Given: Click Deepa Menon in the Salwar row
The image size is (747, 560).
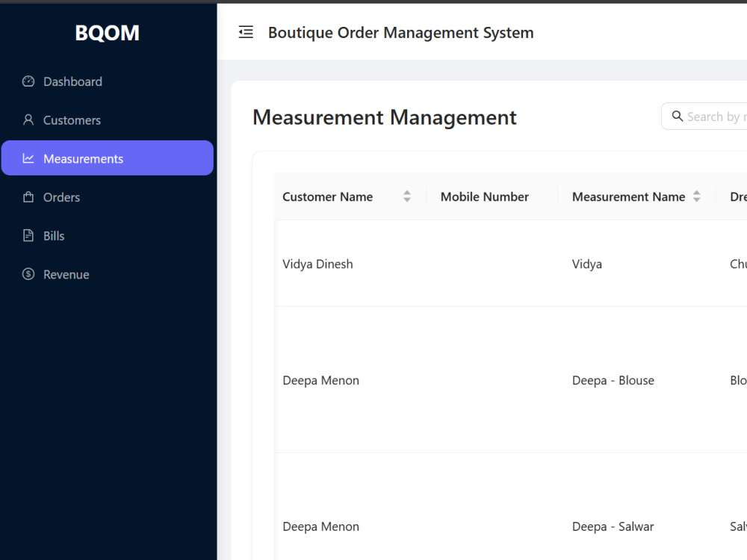Looking at the screenshot, I should click(x=320, y=526).
